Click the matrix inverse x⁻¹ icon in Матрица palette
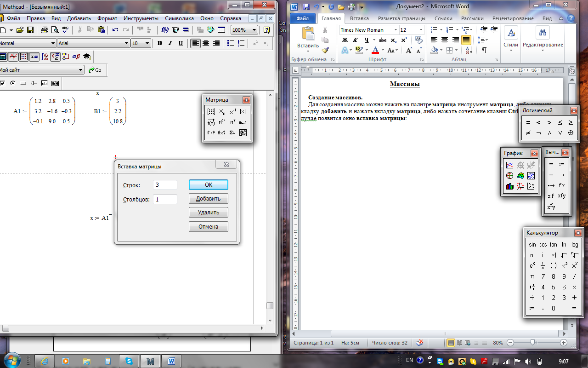This screenshot has height=368, width=588. click(232, 111)
